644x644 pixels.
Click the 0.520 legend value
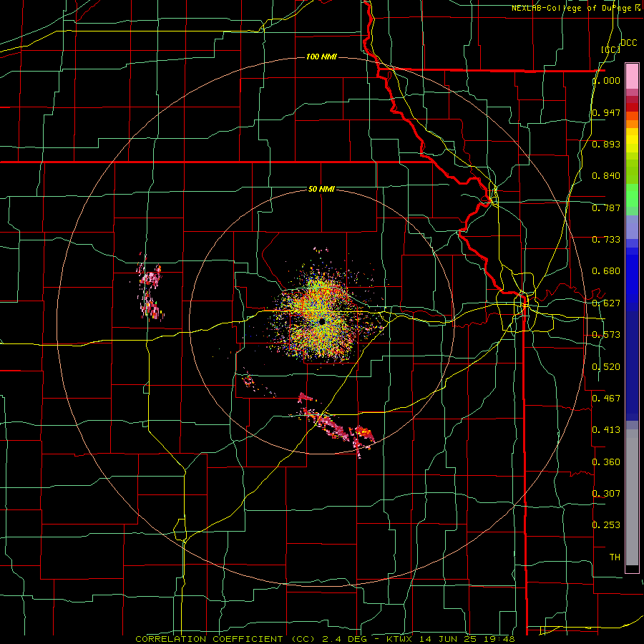606,367
